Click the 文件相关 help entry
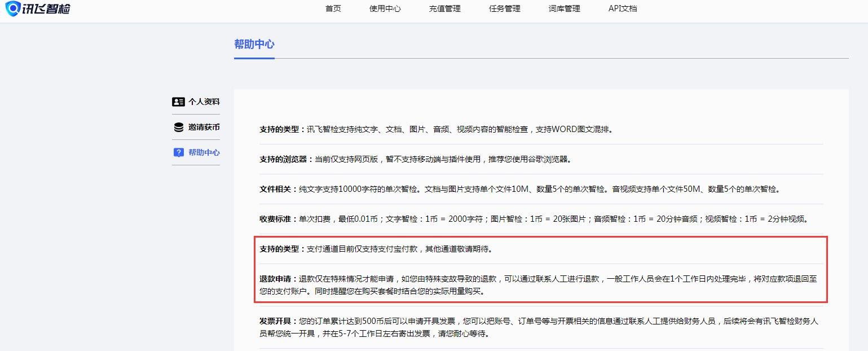 point(277,189)
